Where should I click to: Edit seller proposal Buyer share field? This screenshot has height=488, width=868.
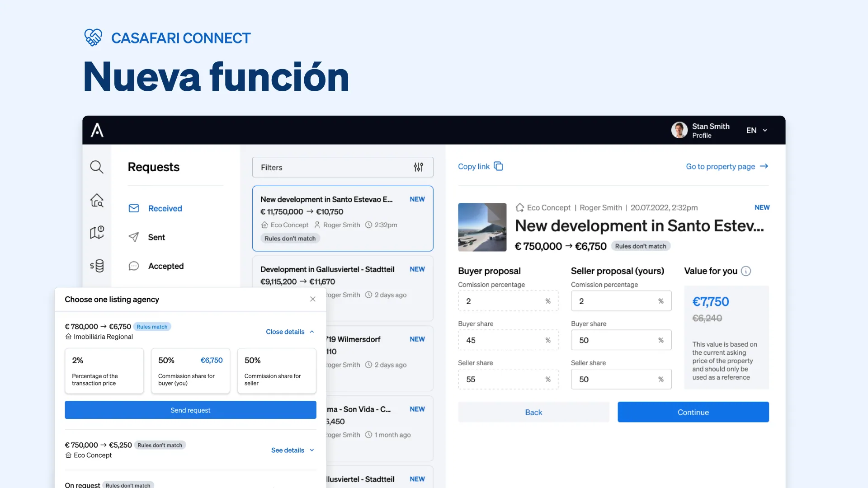tap(621, 340)
